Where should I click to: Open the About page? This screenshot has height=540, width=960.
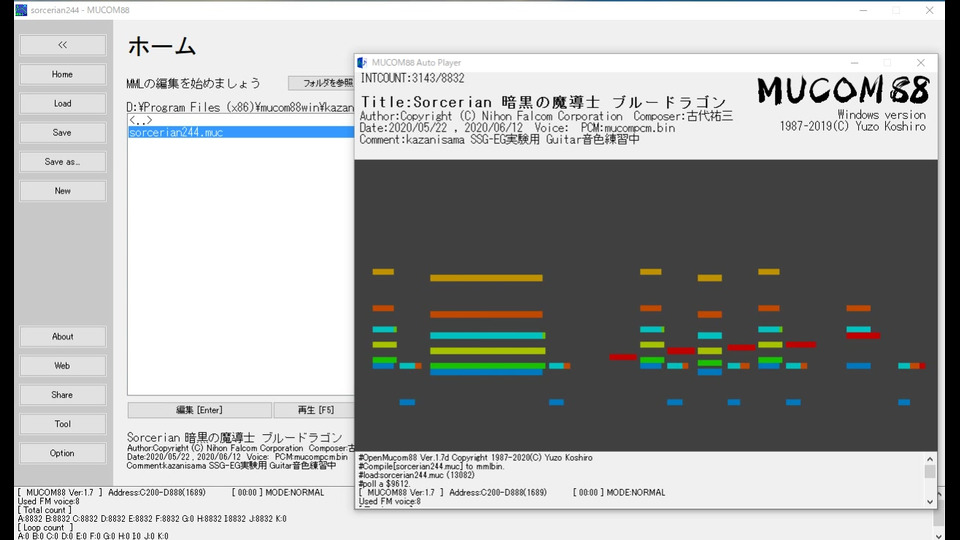pyautogui.click(x=62, y=337)
